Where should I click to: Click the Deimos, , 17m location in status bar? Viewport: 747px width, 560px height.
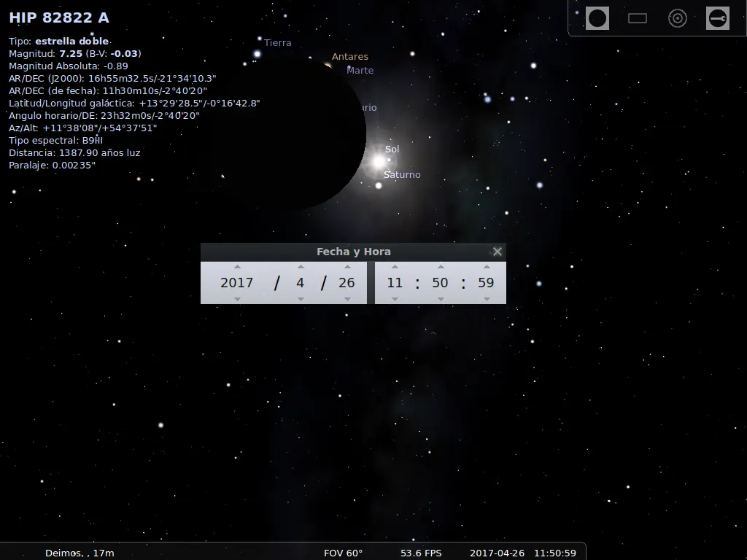(80, 553)
